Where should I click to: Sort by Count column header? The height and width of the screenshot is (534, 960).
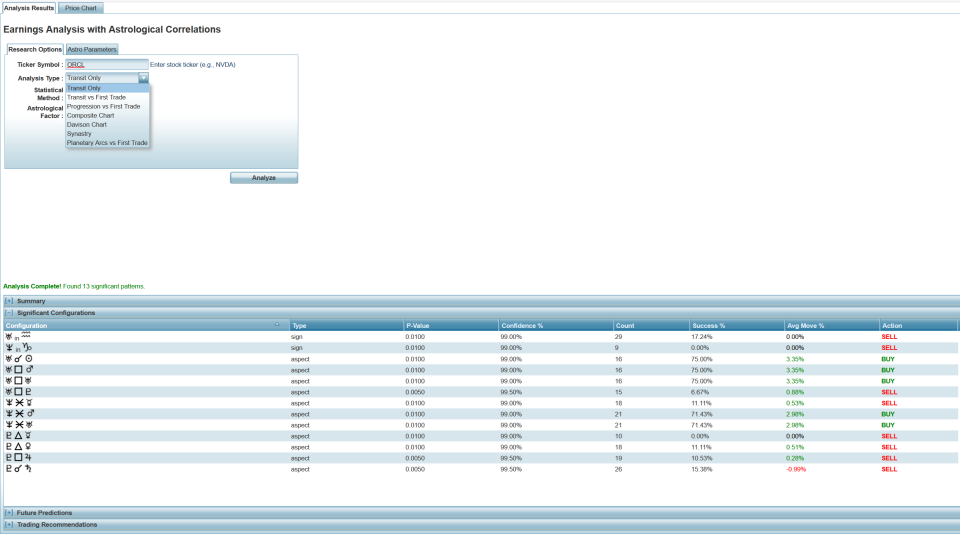(651, 326)
